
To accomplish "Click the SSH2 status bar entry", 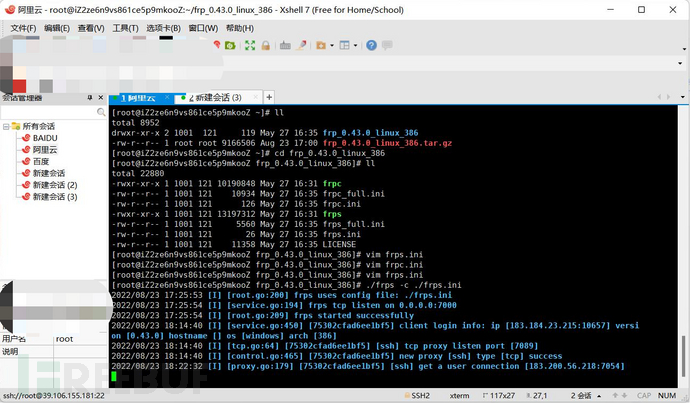I will pos(417,396).
